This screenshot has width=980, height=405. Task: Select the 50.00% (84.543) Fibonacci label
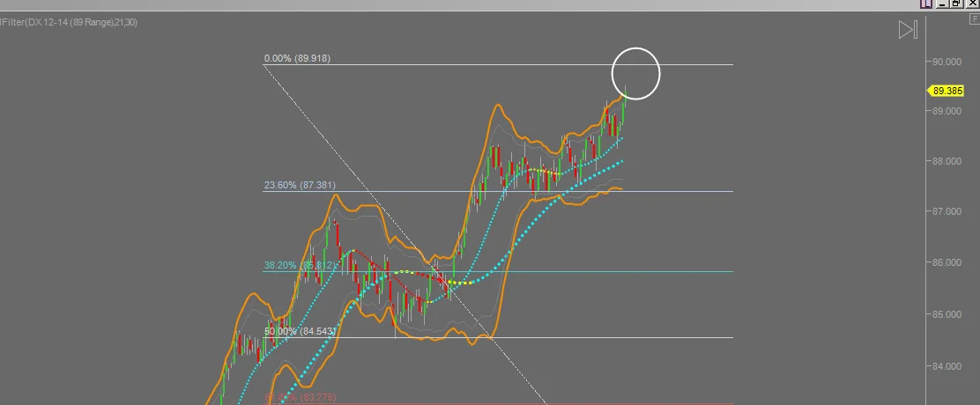click(300, 331)
